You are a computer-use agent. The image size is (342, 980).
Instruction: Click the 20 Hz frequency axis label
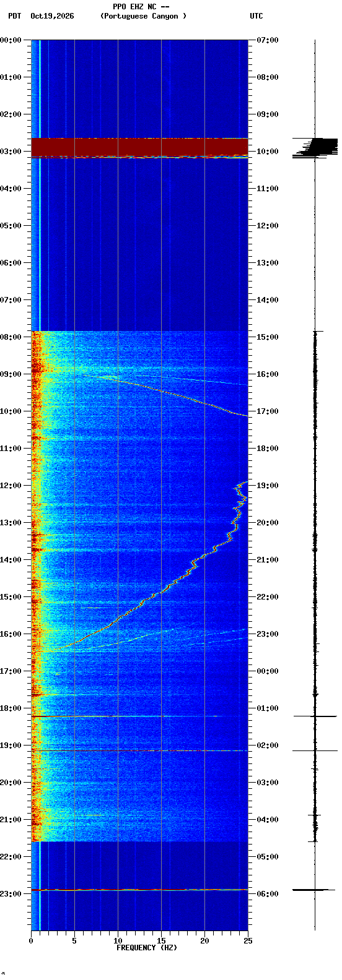[x=204, y=941]
